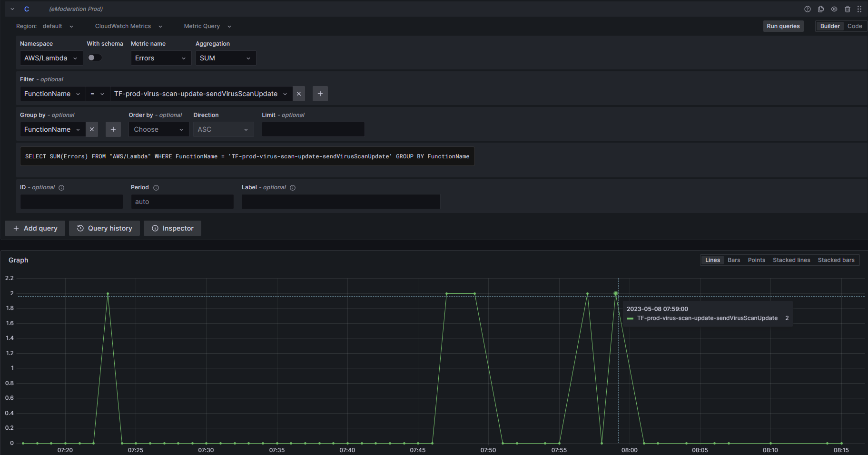The image size is (868, 455).
Task: Add a new filter with the plus icon
Action: [320, 94]
